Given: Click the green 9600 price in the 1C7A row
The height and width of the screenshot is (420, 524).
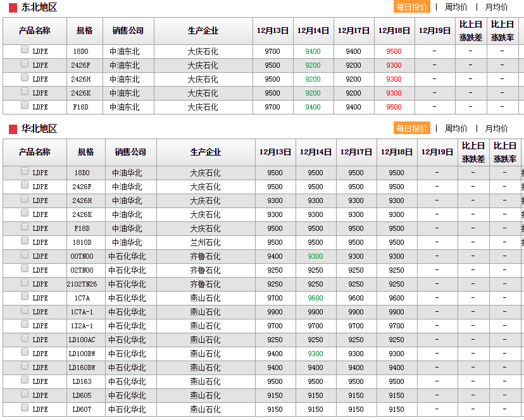Looking at the screenshot, I should pyautogui.click(x=315, y=299).
